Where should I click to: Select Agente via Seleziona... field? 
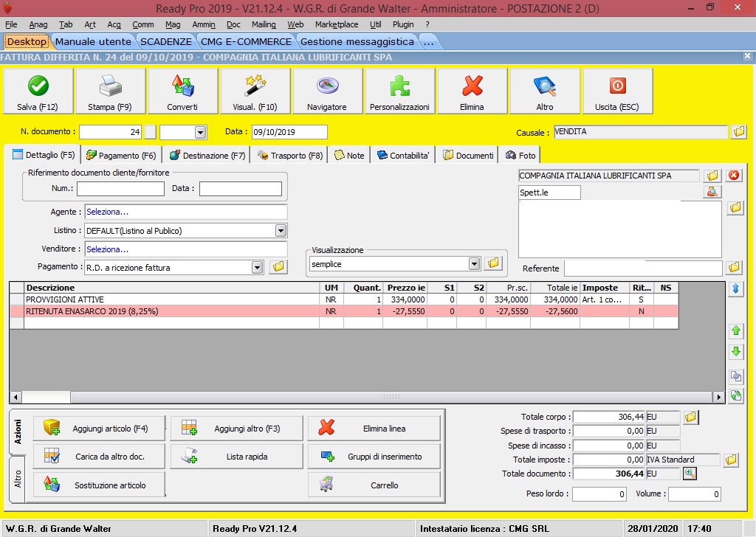click(185, 212)
